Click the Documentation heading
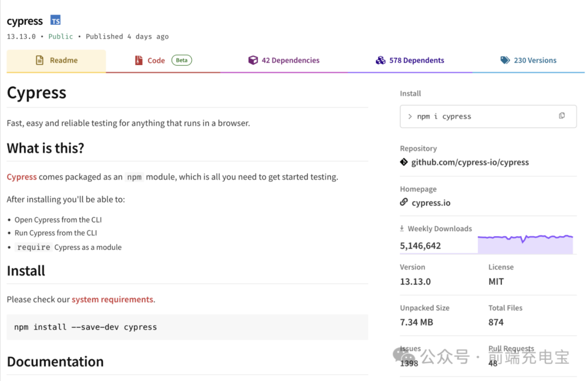The height and width of the screenshot is (381, 588). [x=55, y=361]
